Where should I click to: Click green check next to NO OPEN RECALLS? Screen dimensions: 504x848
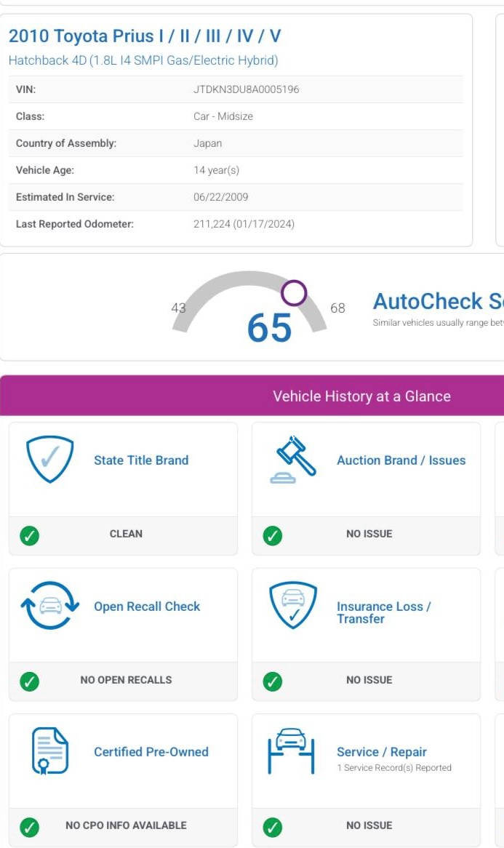pos(29,681)
